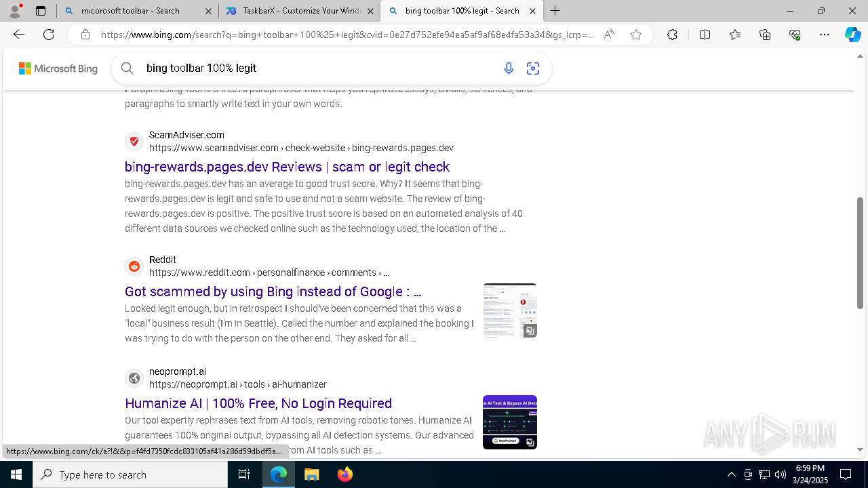The width and height of the screenshot is (868, 488).
Task: Enable Read aloud in the address bar
Action: (609, 35)
